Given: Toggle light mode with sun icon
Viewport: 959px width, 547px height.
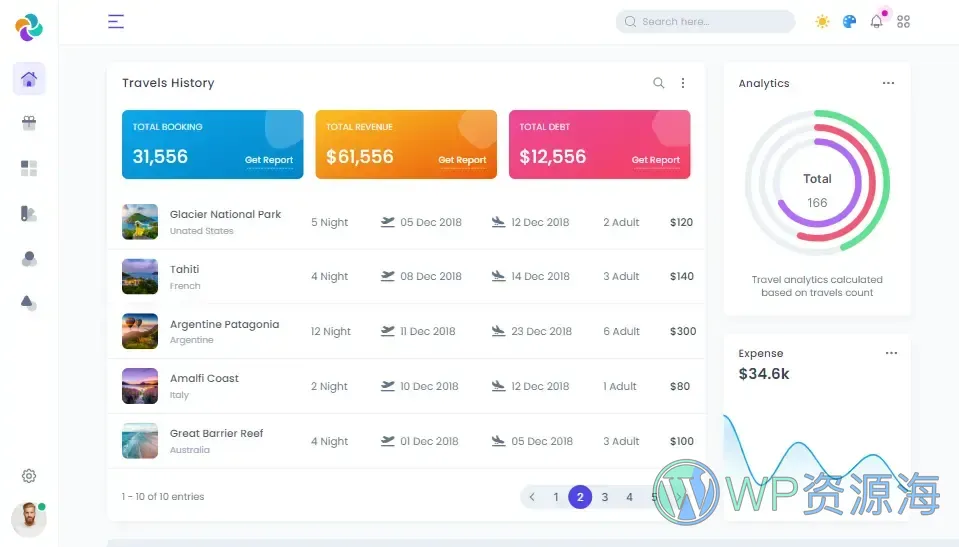Looking at the screenshot, I should pos(822,21).
